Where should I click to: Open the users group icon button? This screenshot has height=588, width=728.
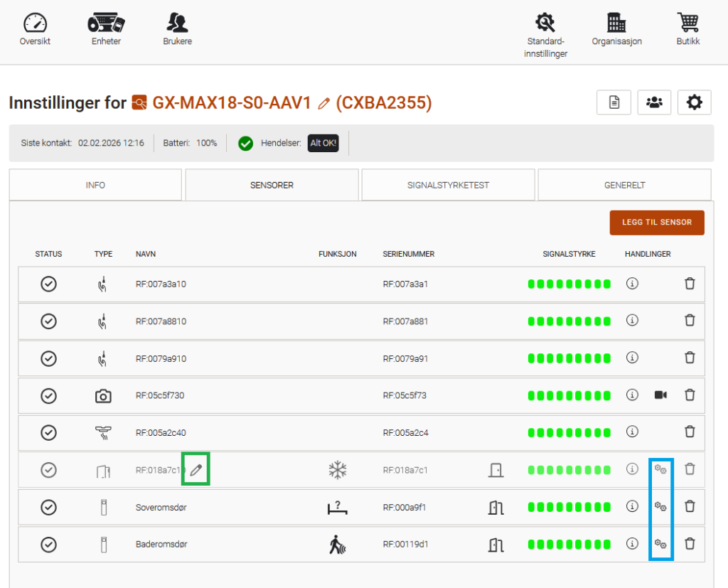pyautogui.click(x=654, y=102)
